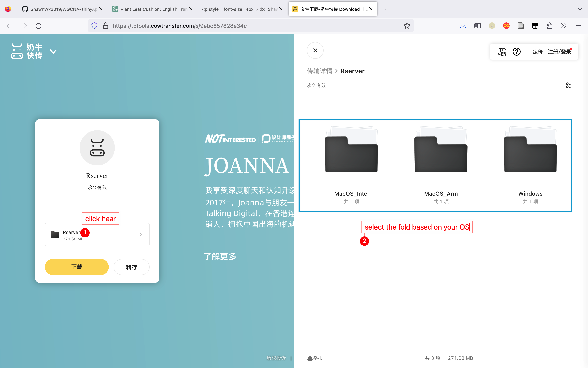Expand the CowTransfer logo dropdown chevron
The image size is (588, 368).
[x=53, y=51]
